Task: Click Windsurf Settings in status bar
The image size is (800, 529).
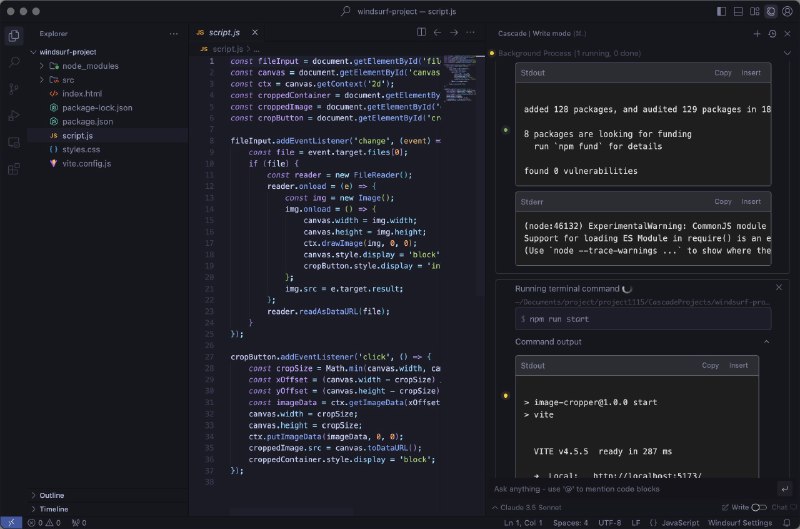Action: pyautogui.click(x=740, y=523)
